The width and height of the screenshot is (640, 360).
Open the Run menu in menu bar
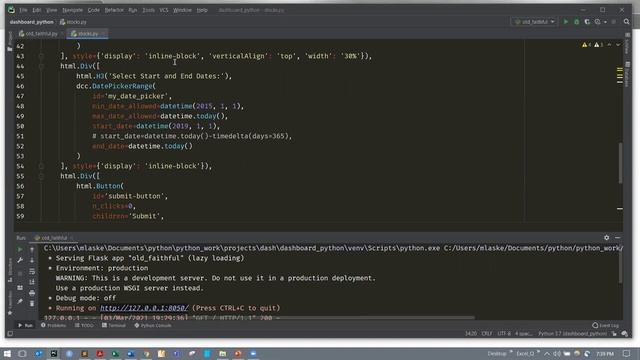tap(133, 10)
